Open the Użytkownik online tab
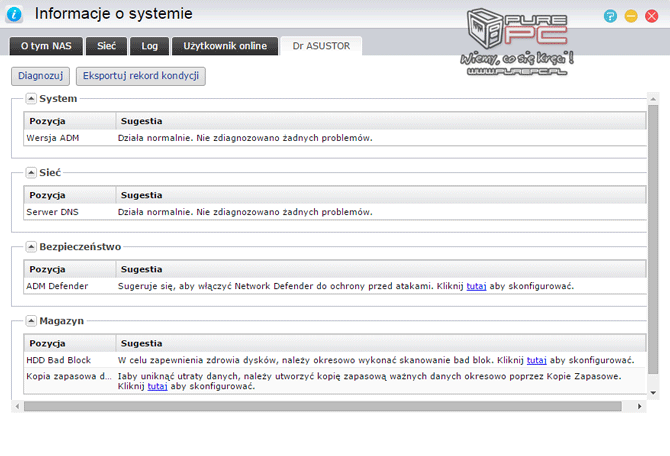The width and height of the screenshot is (670, 456). [x=225, y=46]
